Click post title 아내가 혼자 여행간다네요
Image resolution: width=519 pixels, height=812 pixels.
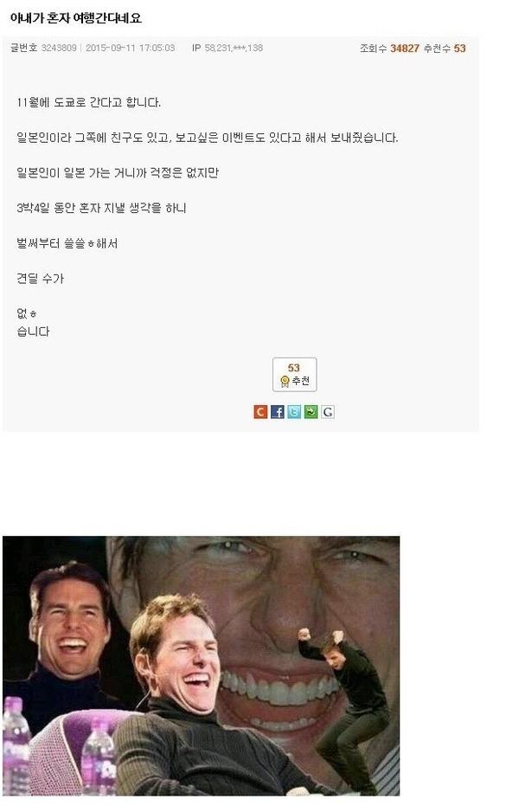pos(75,18)
